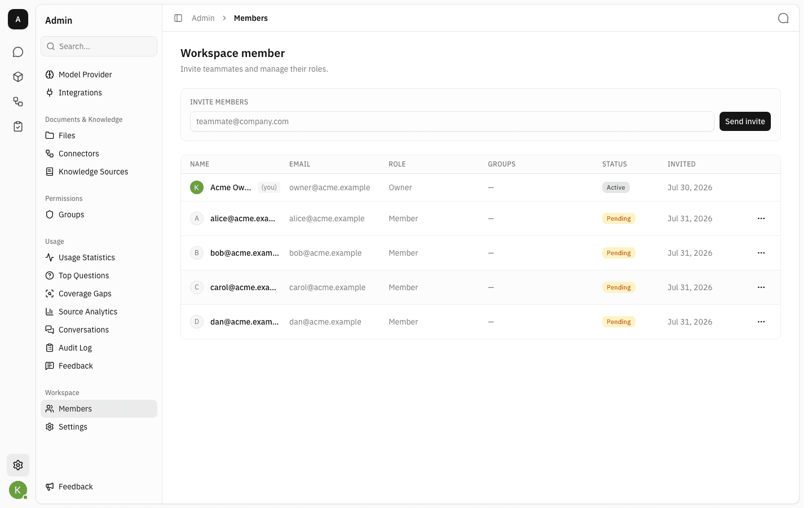The height and width of the screenshot is (508, 812).
Task: Click Pending badge in carol's row
Action: (x=619, y=287)
